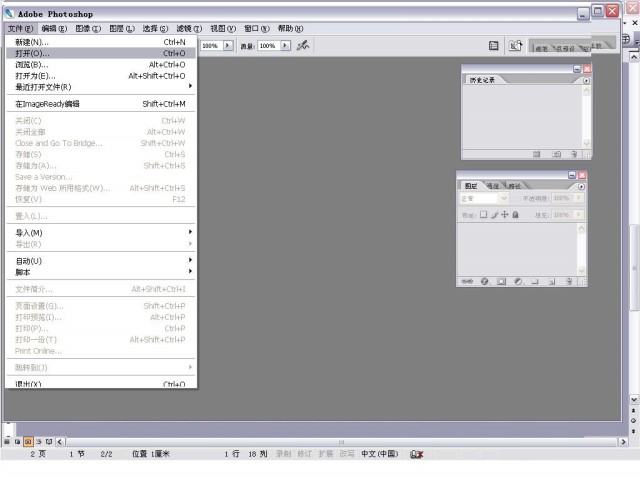Open the flow 100% arrow in options bar
Image resolution: width=640 pixels, height=479 pixels.
(x=286, y=45)
